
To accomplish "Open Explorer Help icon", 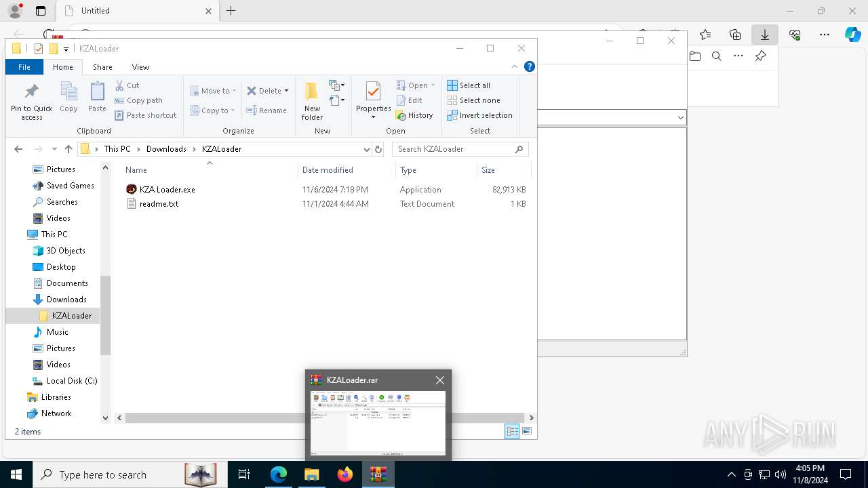I will 530,66.
